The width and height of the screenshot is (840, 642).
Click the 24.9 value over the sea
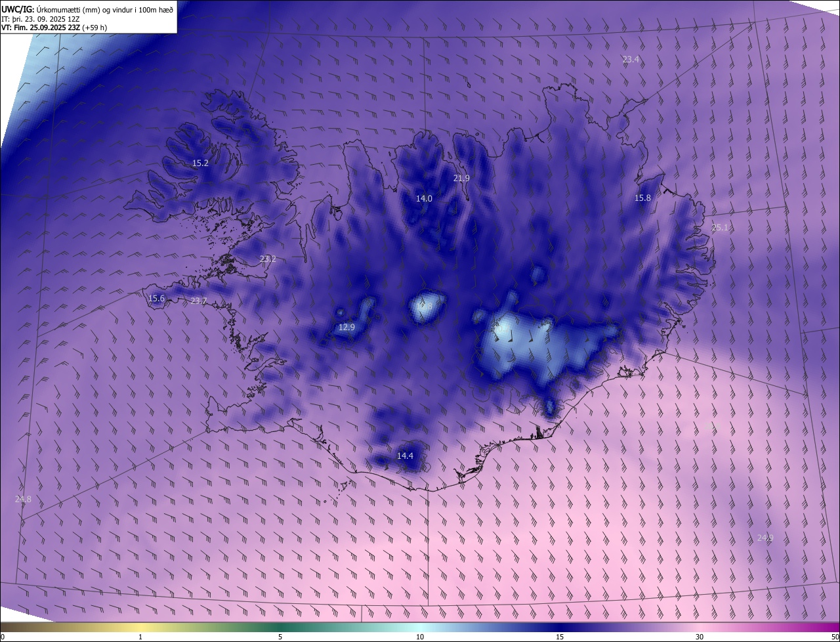tap(765, 538)
